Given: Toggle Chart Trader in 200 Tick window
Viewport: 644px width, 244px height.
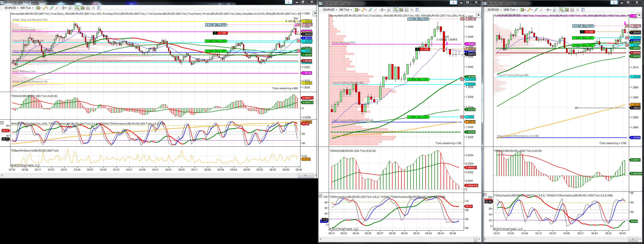Looking at the screenshot, I should click(x=396, y=10).
